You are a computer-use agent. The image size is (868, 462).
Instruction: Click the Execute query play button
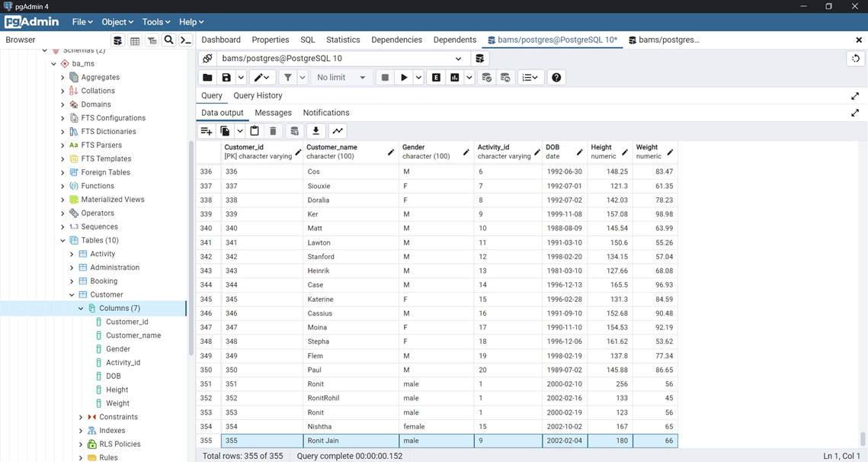click(404, 78)
